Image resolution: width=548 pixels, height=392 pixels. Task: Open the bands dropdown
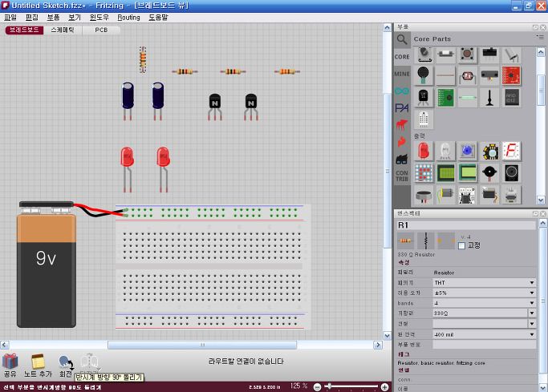pos(484,303)
